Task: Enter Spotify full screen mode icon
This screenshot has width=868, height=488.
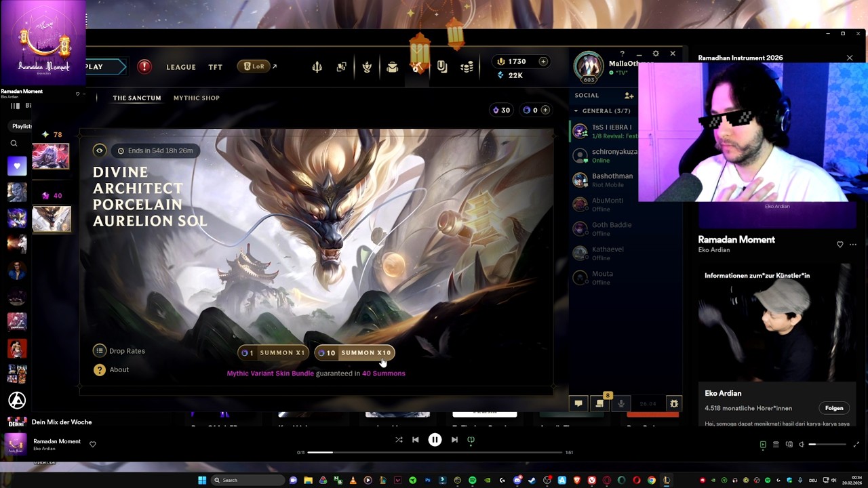Action: 856,445
